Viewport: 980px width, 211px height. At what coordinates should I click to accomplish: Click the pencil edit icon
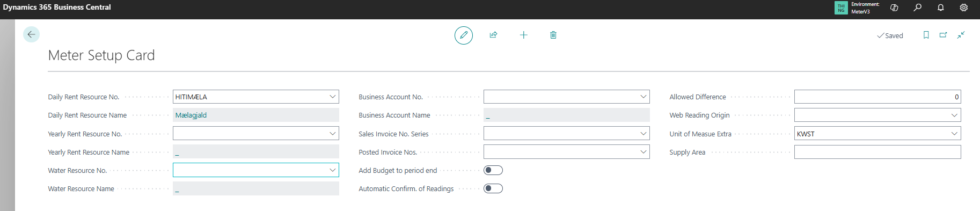point(464,35)
